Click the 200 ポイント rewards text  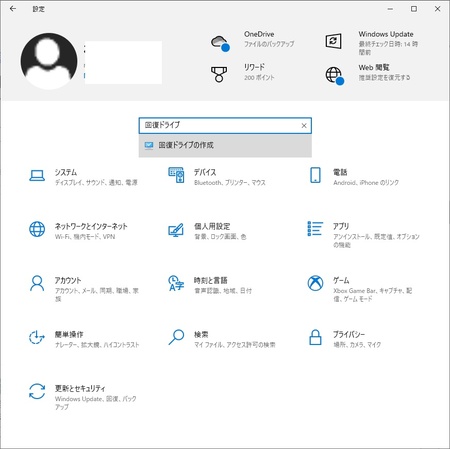pos(259,77)
